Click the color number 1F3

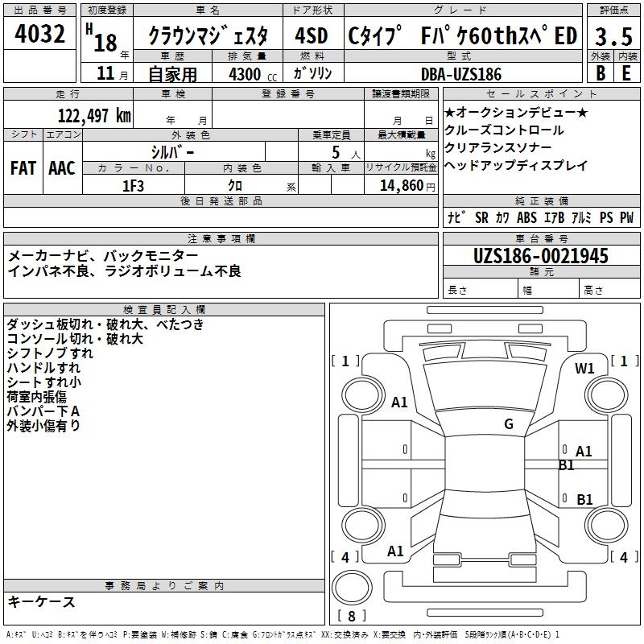point(133,185)
